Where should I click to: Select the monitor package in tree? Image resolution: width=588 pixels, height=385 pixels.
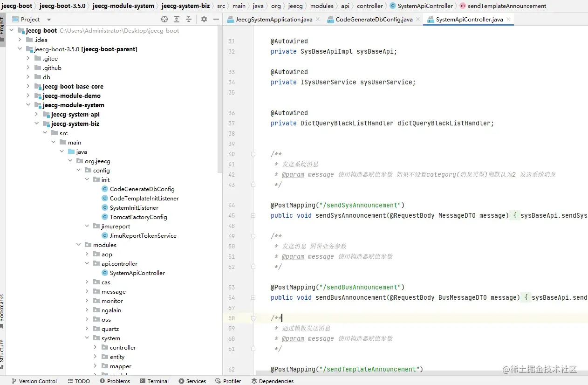pos(112,301)
